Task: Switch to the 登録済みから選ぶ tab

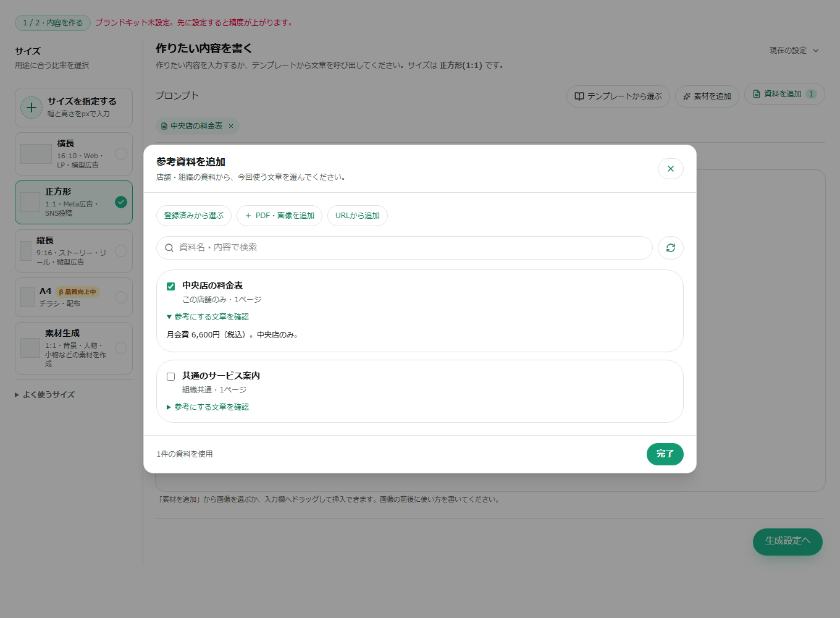Action: click(194, 216)
